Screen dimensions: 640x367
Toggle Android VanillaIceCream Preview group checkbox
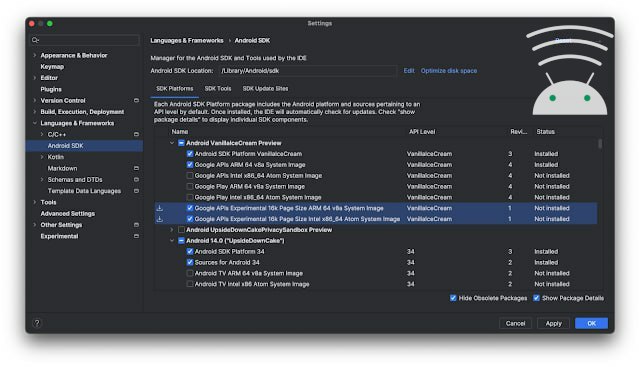(x=181, y=143)
